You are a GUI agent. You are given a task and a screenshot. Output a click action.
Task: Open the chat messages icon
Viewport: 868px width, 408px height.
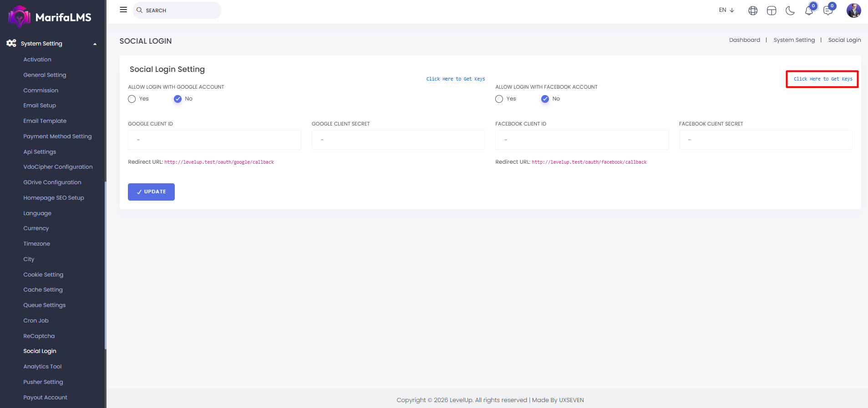(x=828, y=10)
